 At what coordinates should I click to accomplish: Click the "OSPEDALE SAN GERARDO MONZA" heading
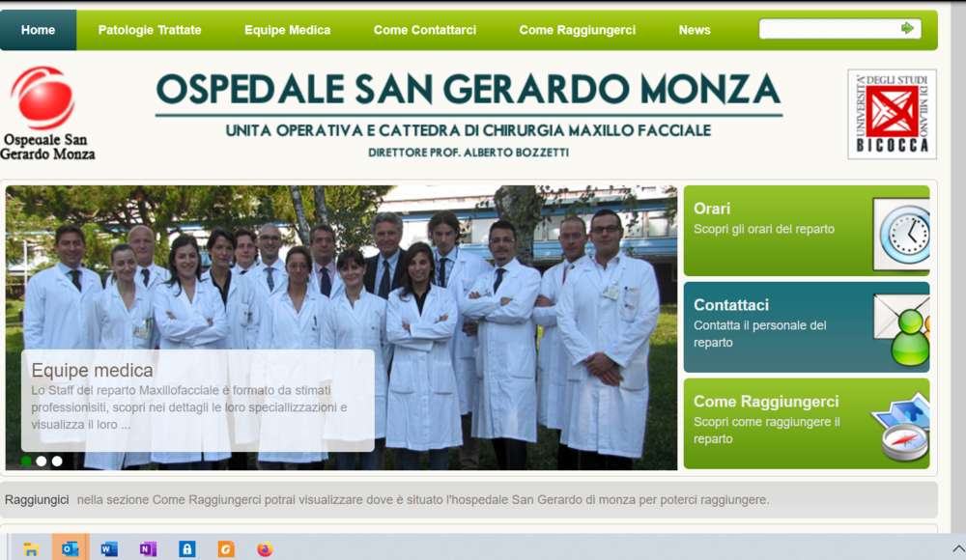coord(469,90)
